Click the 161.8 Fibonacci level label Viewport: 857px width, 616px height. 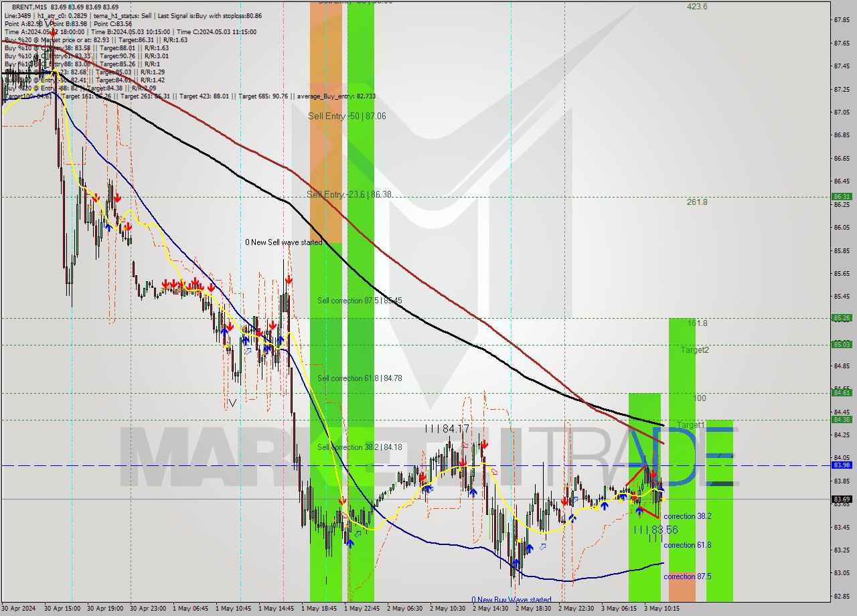coord(697,323)
